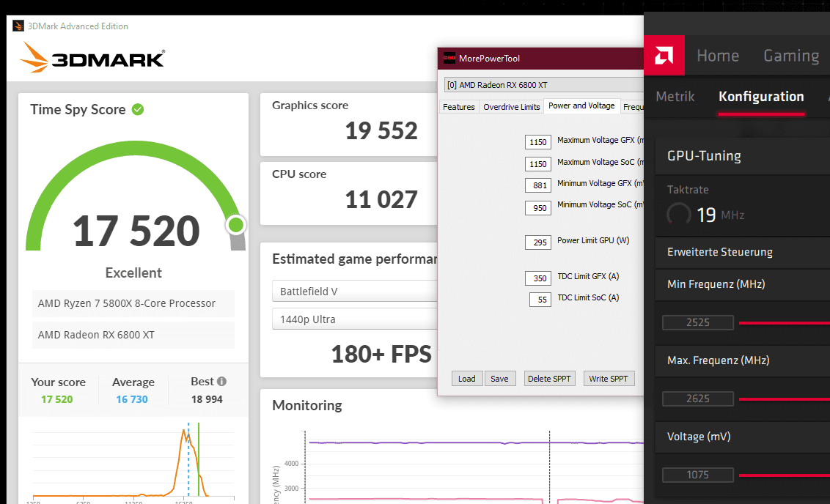
Task: Click the TDC Limit SoC field showing 55
Action: [x=540, y=300]
